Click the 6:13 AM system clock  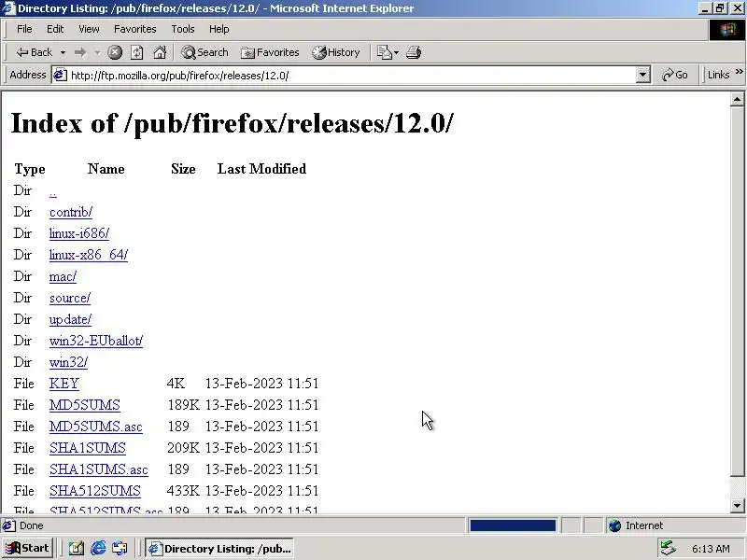pyautogui.click(x=711, y=549)
